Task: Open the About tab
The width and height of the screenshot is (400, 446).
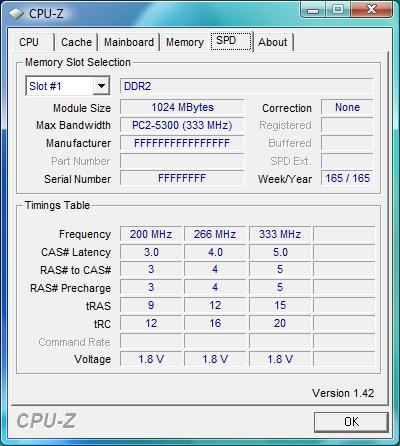Action: point(273,42)
